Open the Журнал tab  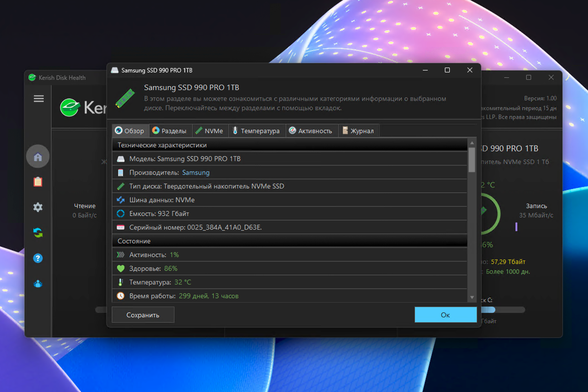click(359, 131)
